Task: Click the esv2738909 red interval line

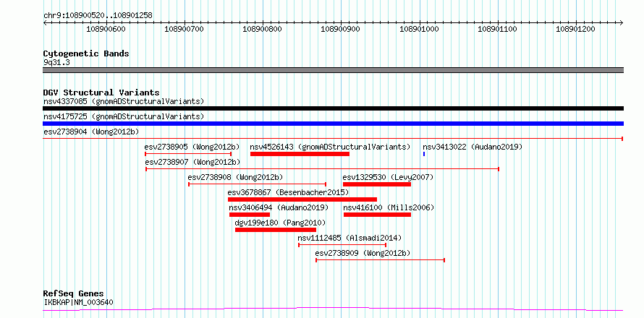Action: (x=381, y=260)
